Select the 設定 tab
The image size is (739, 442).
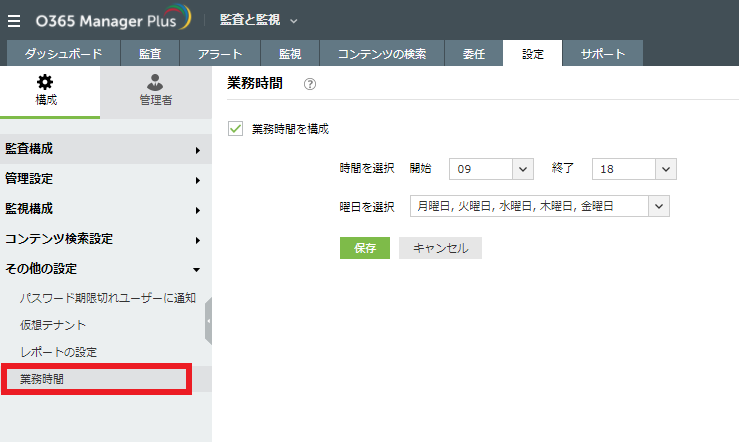coord(533,53)
